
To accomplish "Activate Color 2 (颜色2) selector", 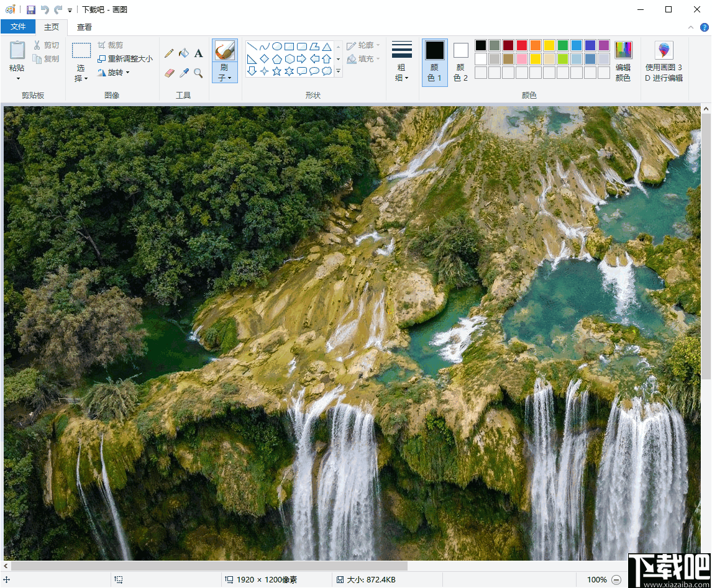I will coord(460,62).
